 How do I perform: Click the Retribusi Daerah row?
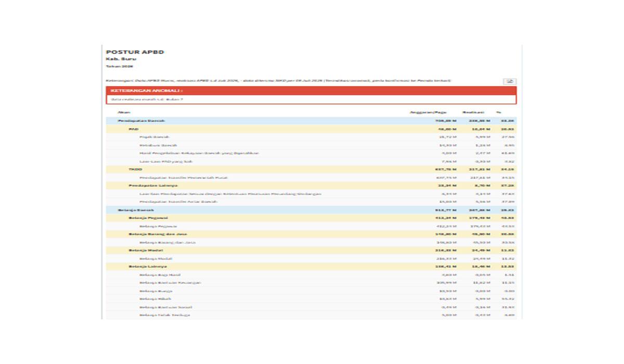[311, 145]
